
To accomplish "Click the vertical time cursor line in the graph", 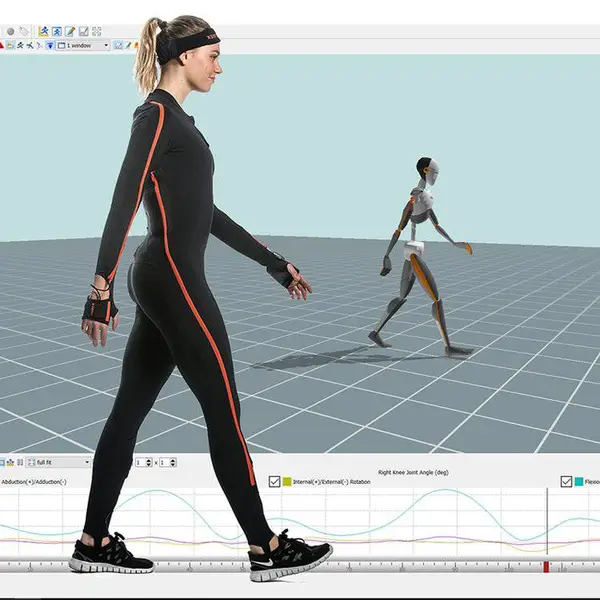I will 547,520.
